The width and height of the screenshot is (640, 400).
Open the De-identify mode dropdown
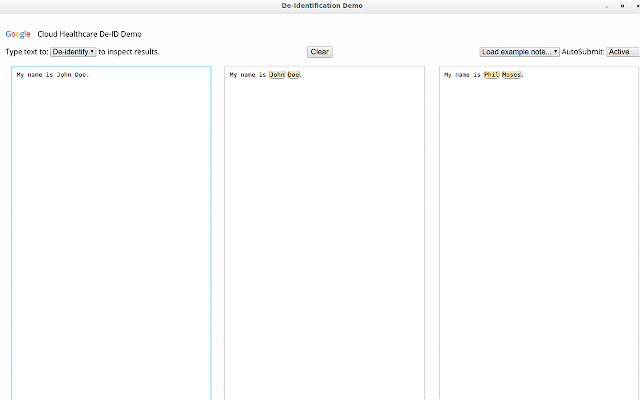(x=73, y=52)
